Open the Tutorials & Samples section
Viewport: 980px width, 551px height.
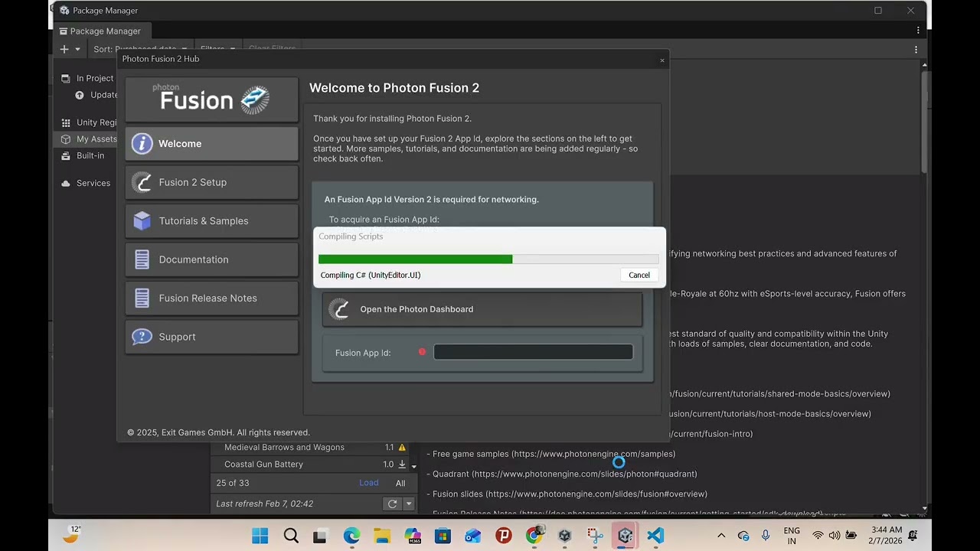coord(212,221)
